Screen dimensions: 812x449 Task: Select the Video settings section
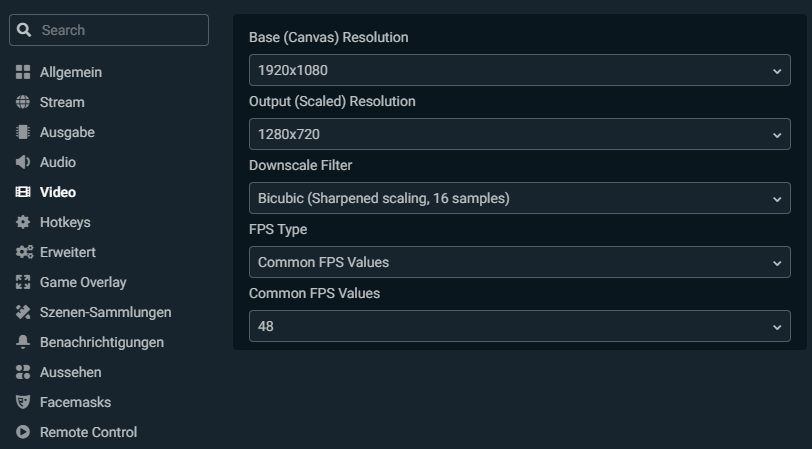click(58, 192)
